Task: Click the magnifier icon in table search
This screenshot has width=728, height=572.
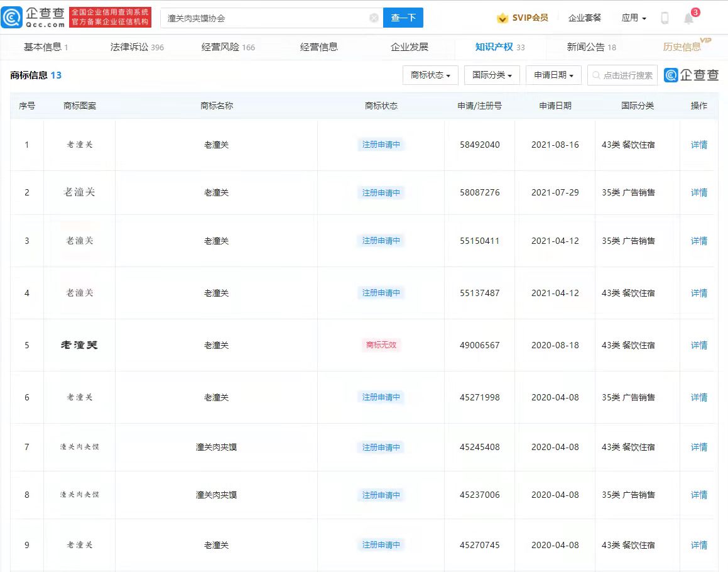Action: click(x=597, y=75)
